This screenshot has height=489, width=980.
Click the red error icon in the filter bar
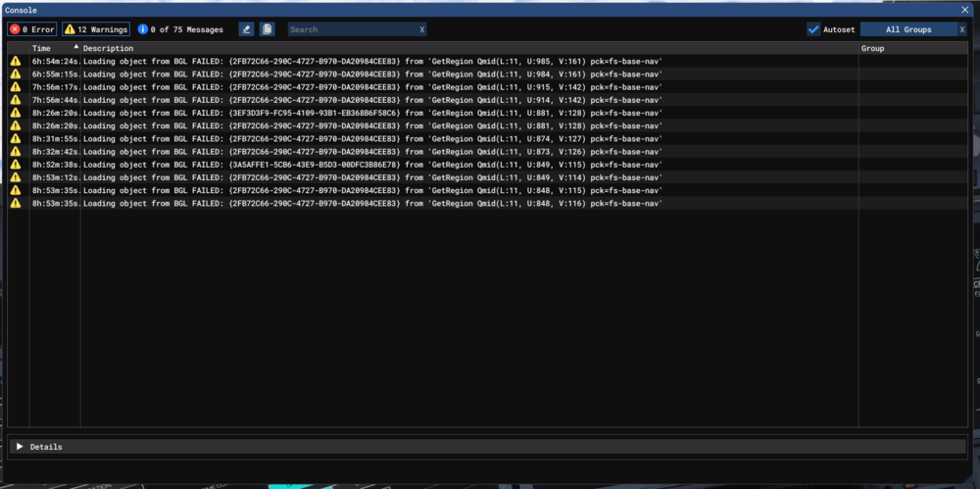(x=15, y=29)
